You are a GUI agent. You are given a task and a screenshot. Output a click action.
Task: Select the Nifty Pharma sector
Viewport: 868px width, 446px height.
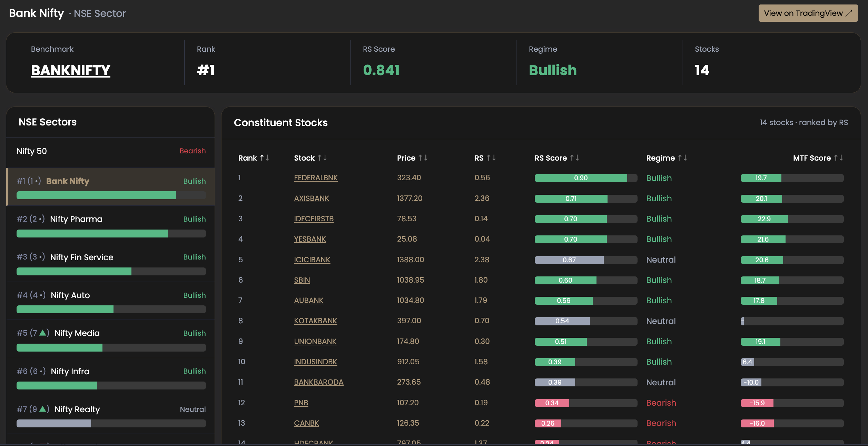[111, 225]
